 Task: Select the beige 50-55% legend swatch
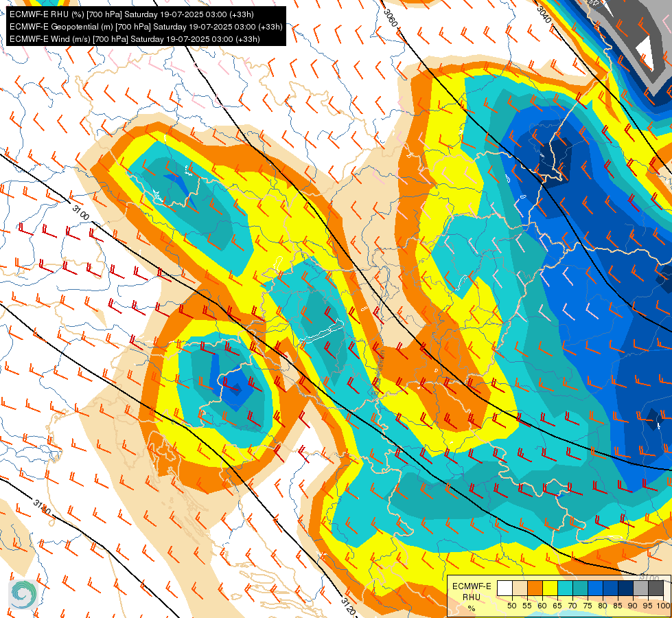(x=520, y=588)
